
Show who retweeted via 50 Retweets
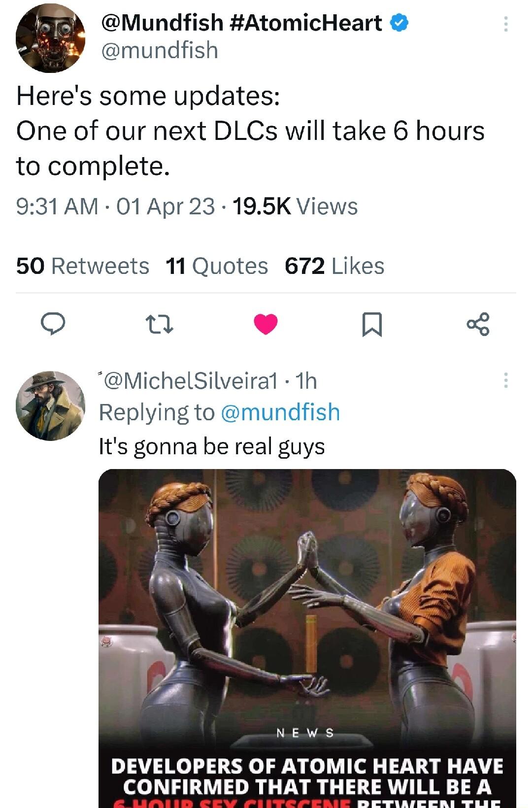click(83, 267)
